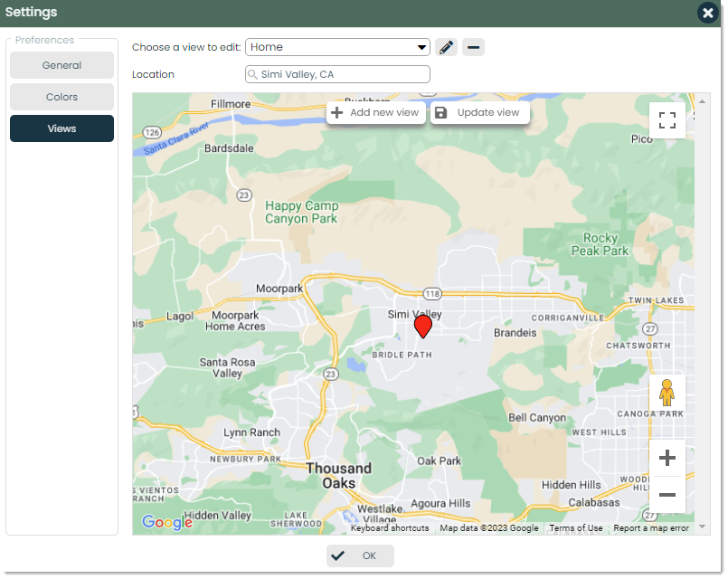Click Oak Park label on map
The width and height of the screenshot is (728, 579).
[440, 461]
